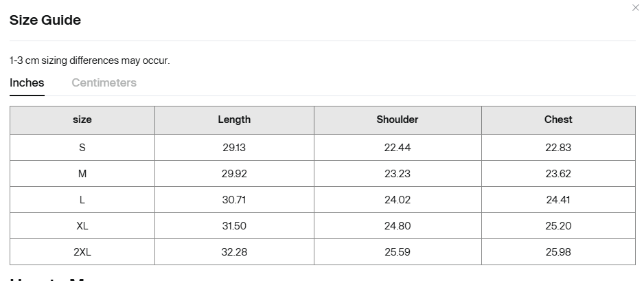
Task: Click the 29.13 length value
Action: click(234, 148)
